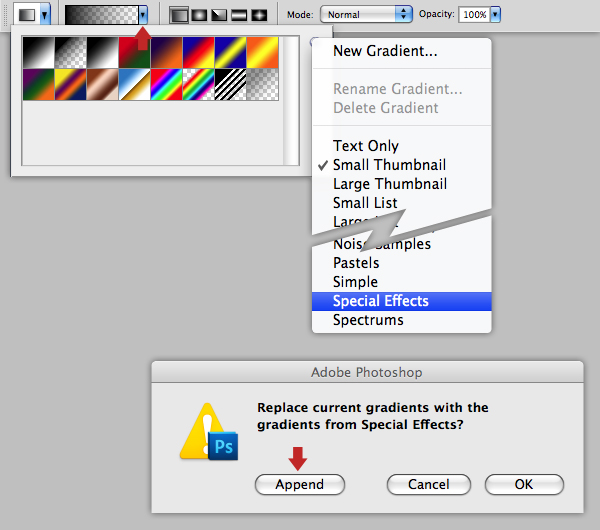Expand the tool preset dropdown arrow
The height and width of the screenshot is (530, 600).
(44, 15)
